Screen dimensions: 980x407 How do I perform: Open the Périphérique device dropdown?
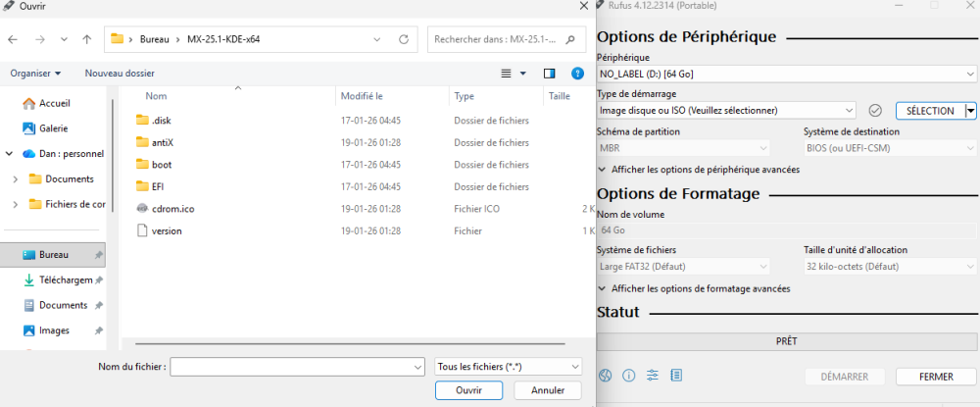coord(786,74)
